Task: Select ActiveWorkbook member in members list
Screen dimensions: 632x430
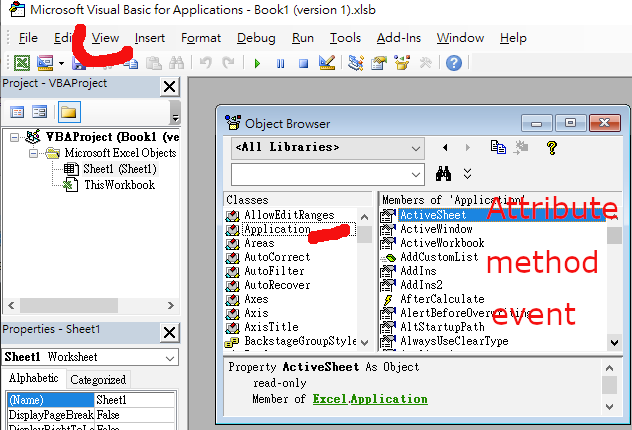Action: [442, 243]
